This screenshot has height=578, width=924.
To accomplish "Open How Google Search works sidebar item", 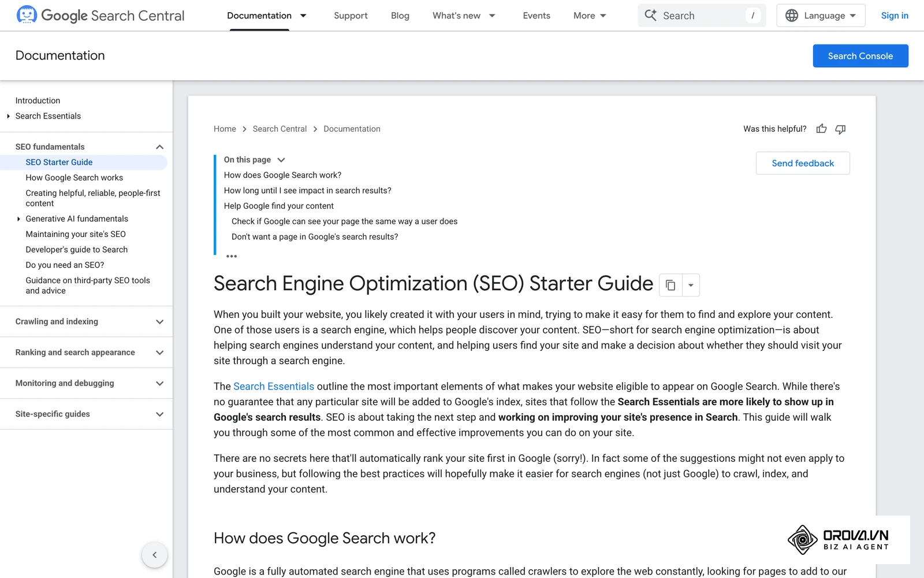I will (x=74, y=178).
